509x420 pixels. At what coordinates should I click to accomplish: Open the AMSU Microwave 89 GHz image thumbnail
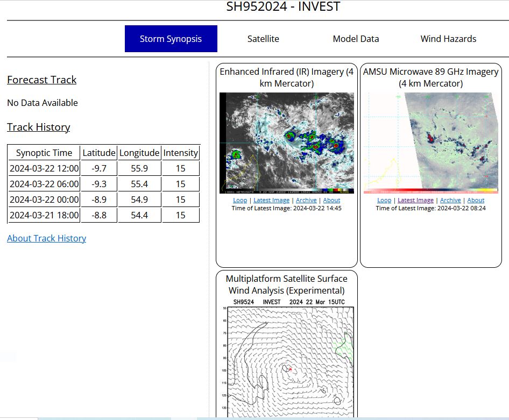click(431, 143)
